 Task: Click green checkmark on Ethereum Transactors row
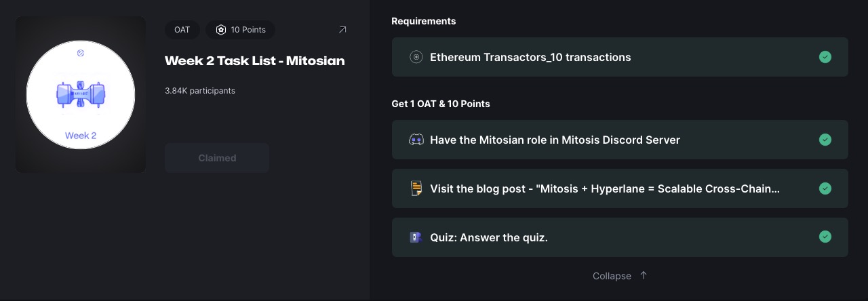point(825,57)
